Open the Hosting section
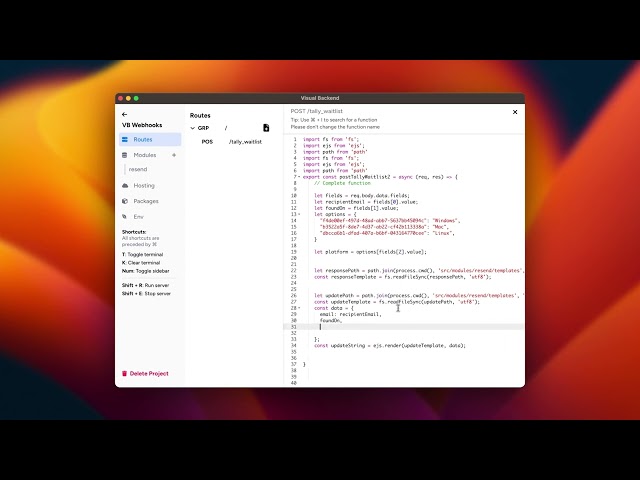The height and width of the screenshot is (480, 640). pos(144,186)
